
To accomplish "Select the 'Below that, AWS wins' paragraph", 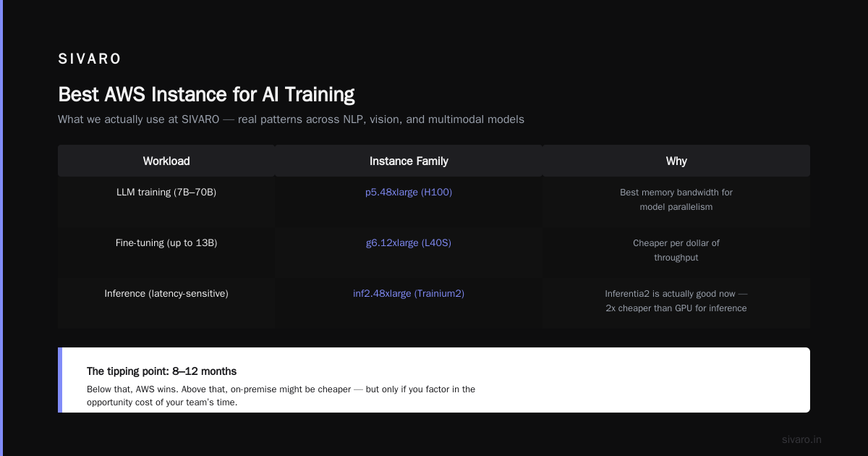I will [x=281, y=396].
